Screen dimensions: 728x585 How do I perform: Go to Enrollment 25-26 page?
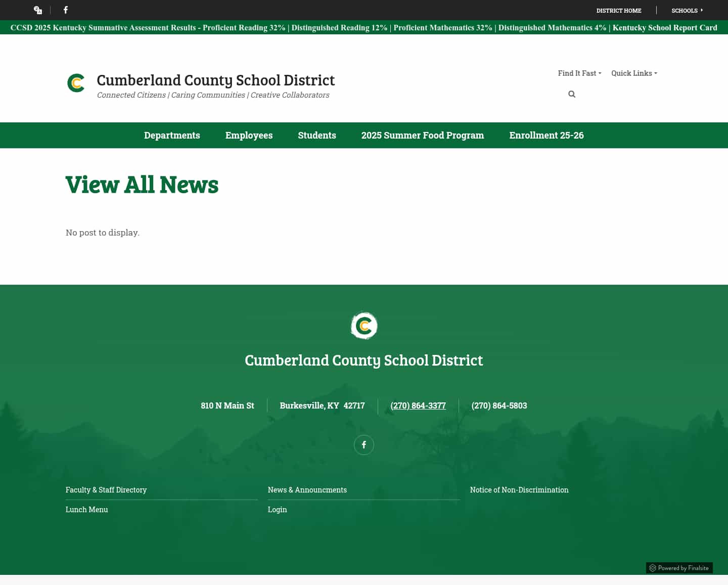[x=547, y=135]
